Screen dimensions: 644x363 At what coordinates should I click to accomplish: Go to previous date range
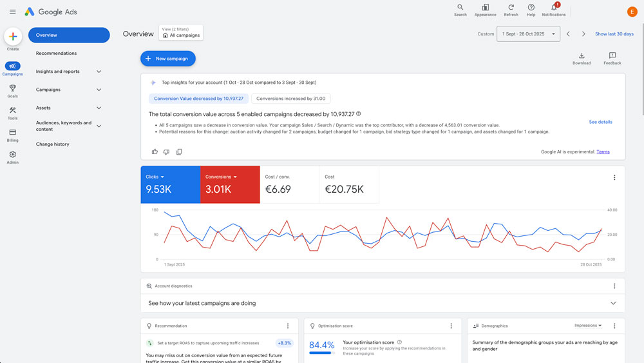coord(569,34)
